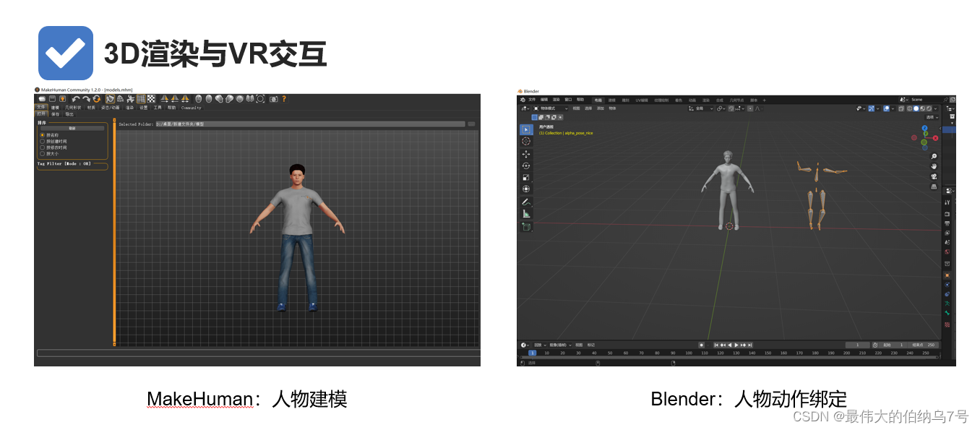Select the Box Select tool in Blender

525,129
